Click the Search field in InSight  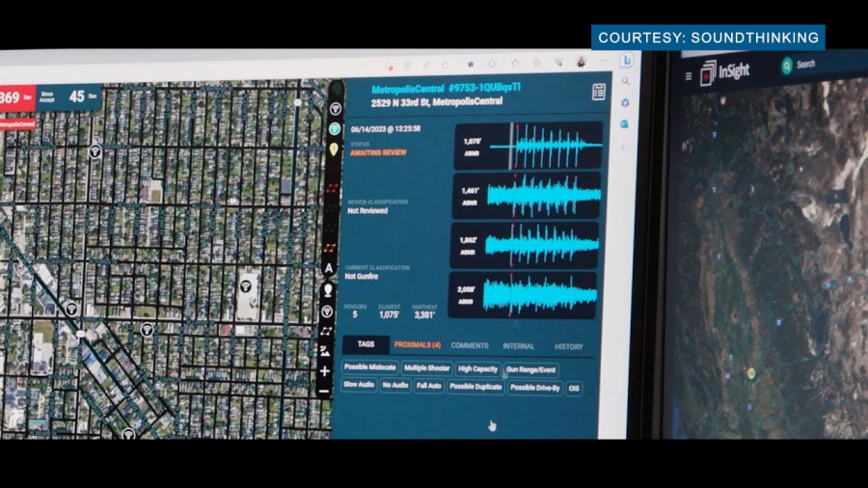(805, 65)
